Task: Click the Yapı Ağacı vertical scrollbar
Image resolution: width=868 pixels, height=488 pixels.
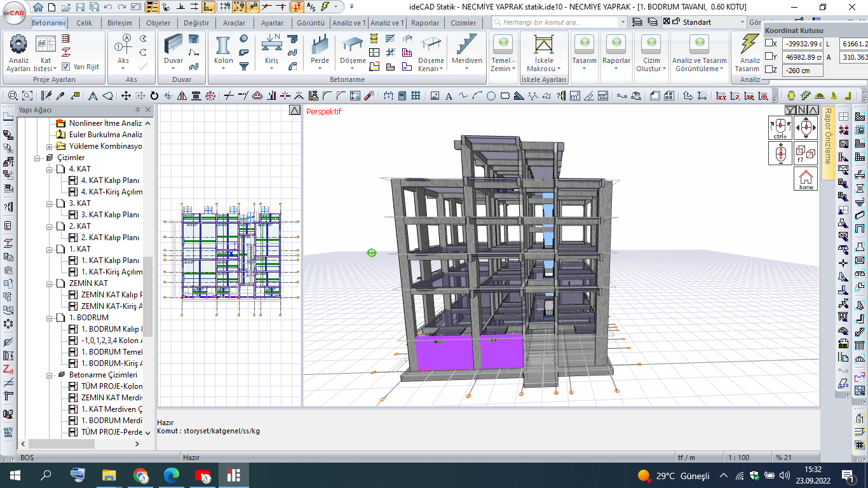Action: tap(147, 278)
